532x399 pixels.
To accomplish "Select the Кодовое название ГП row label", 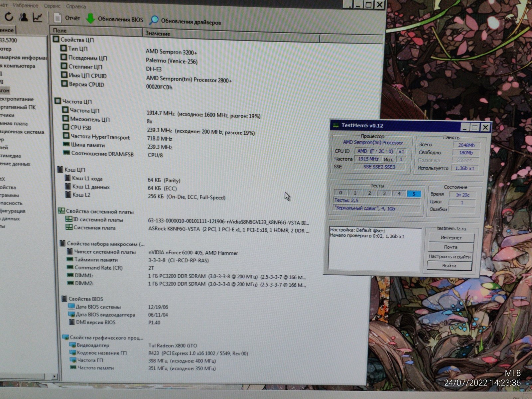I will (x=102, y=353).
